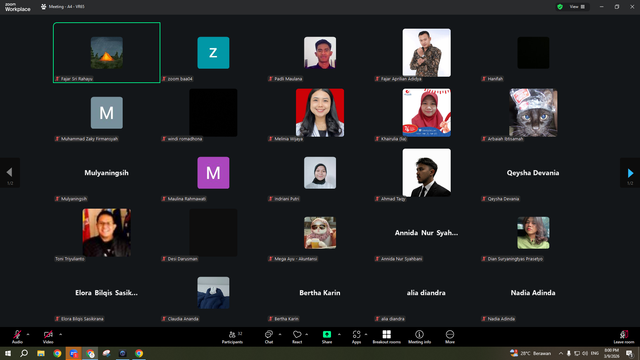640x360 pixels.
Task: Select Desi Darusman's dark tile
Action: [x=213, y=233]
